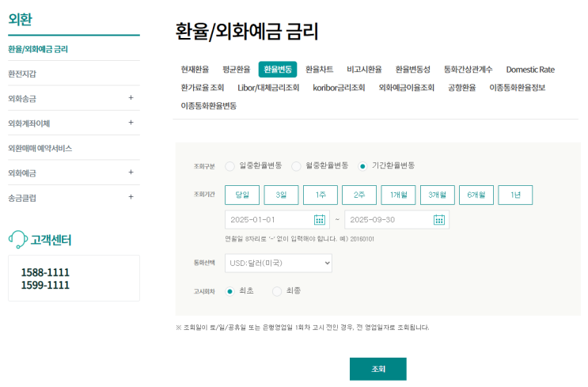This screenshot has height=387, width=588.
Task: Expand the 외화계좌이체 sidebar section
Action: coord(131,123)
